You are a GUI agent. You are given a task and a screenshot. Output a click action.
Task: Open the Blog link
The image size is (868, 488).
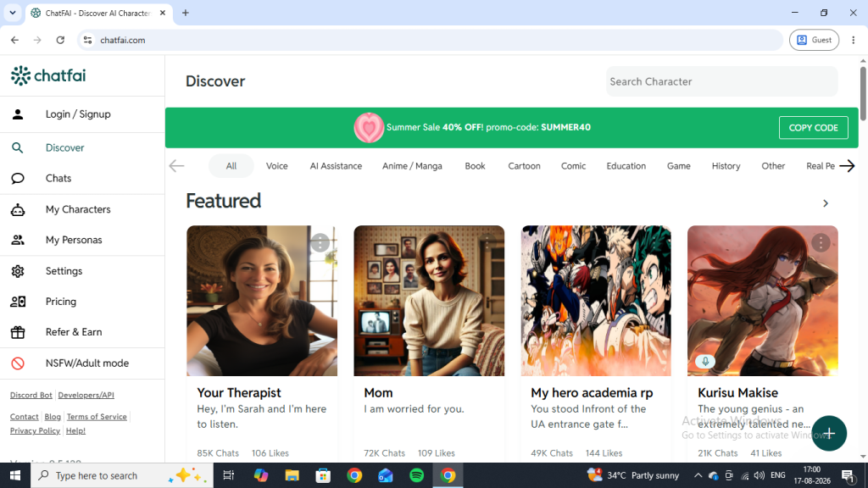(53, 417)
